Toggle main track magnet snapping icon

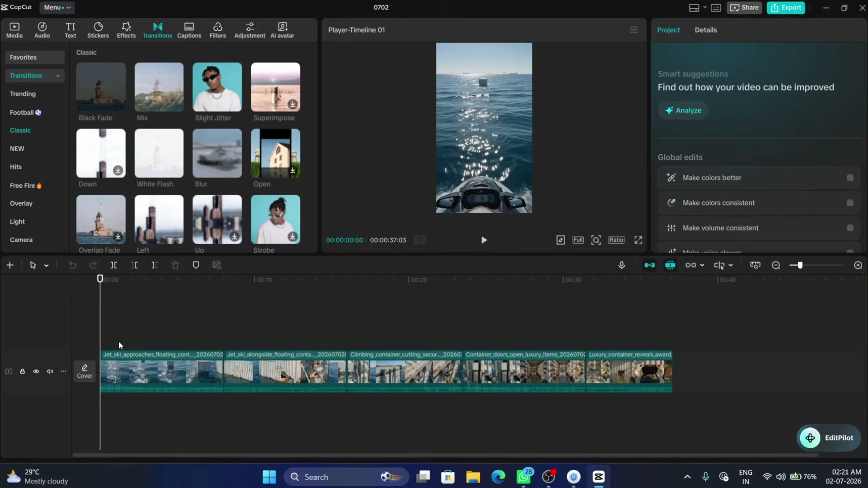(650, 265)
